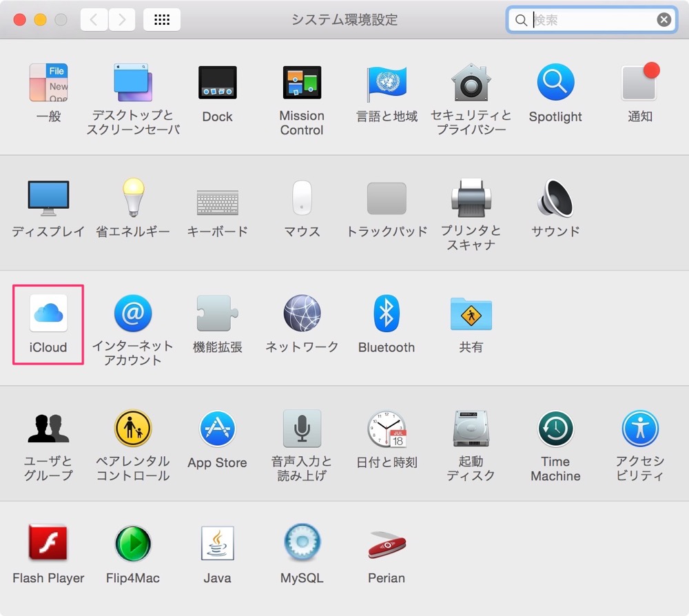Open App Store preferences
Screen dimensions: 689x616
point(218,429)
